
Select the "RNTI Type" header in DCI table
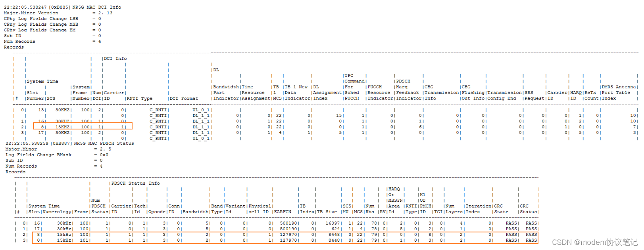(x=140, y=98)
